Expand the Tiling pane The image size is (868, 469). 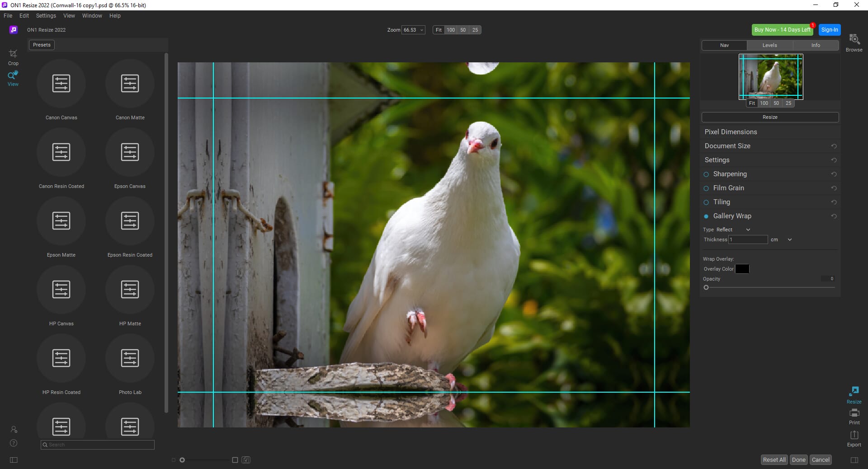pos(722,202)
